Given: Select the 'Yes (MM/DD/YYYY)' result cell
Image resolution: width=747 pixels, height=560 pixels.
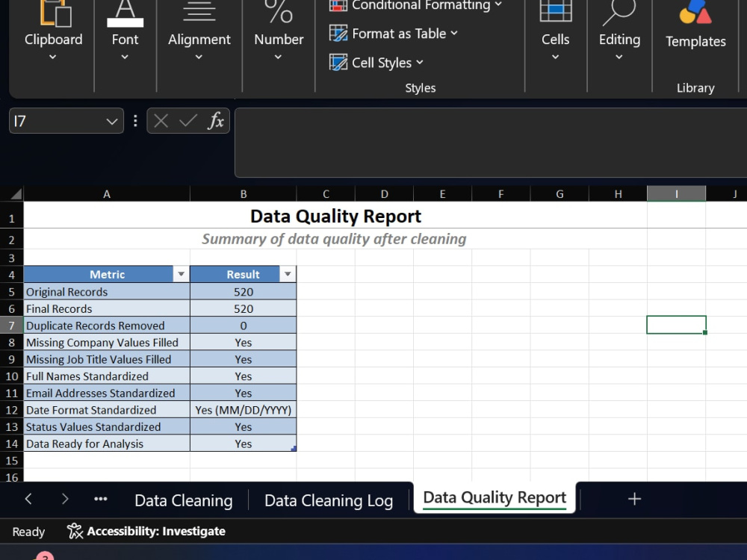Looking at the screenshot, I should coord(243,410).
